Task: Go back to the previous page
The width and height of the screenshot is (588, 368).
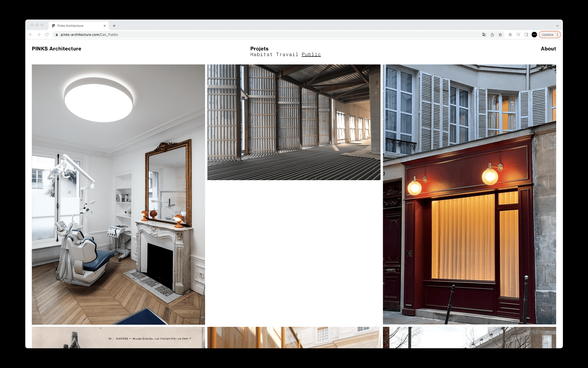Action: [31, 35]
